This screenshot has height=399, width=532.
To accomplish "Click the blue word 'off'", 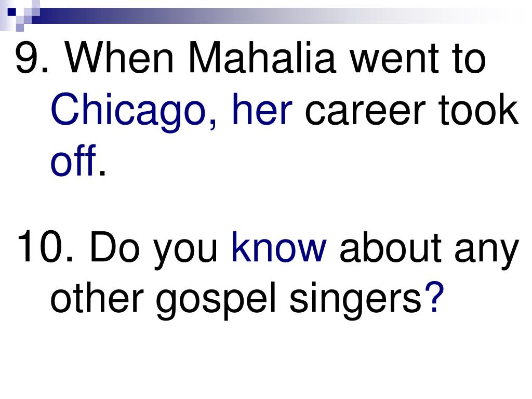I will [x=74, y=159].
